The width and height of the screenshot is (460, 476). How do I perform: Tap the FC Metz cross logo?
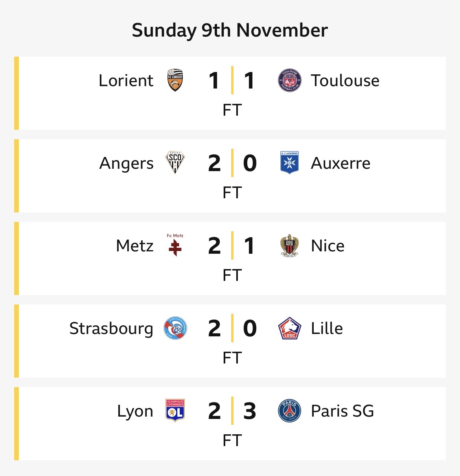(x=175, y=245)
